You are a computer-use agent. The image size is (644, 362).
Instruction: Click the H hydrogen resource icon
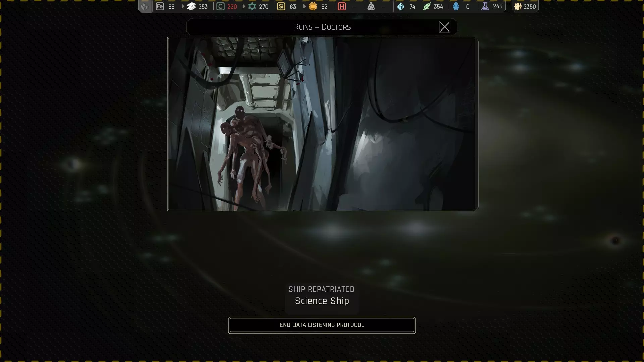point(342,6)
